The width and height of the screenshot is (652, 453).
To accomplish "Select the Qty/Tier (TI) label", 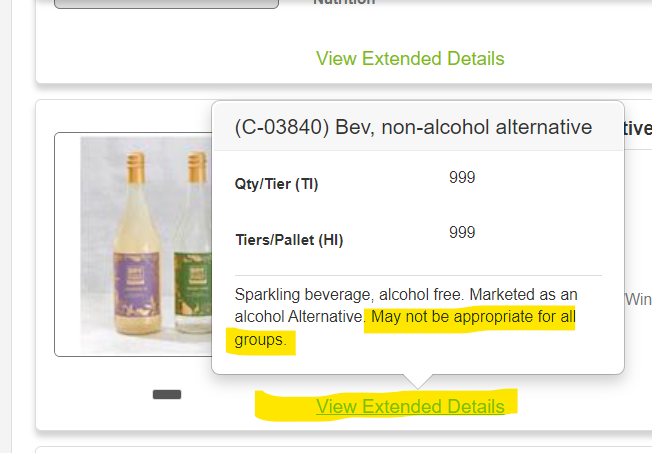I will click(x=276, y=184).
